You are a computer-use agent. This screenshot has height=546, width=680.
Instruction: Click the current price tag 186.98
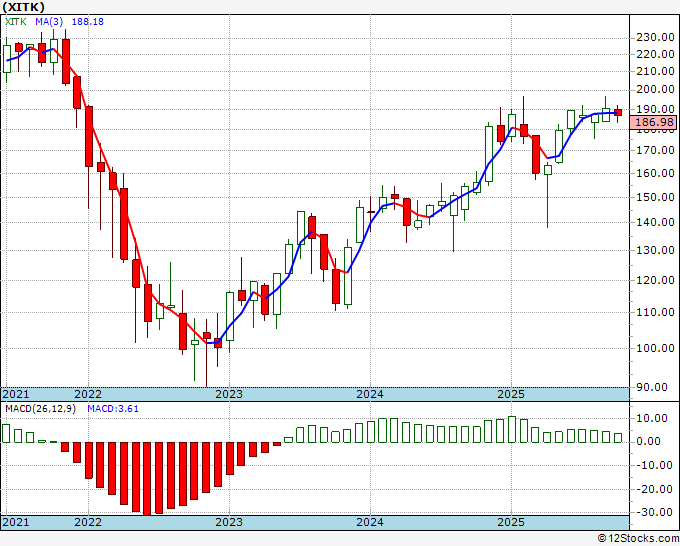tap(654, 122)
